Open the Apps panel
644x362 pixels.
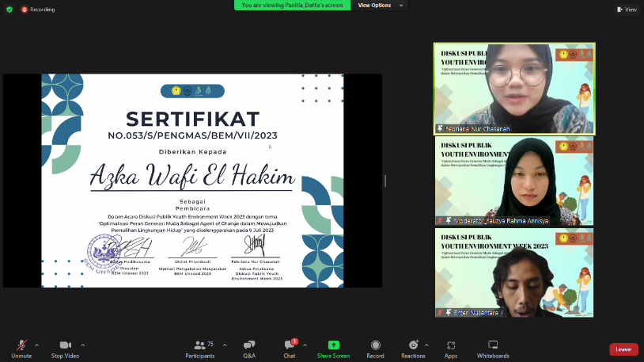pyautogui.click(x=451, y=347)
